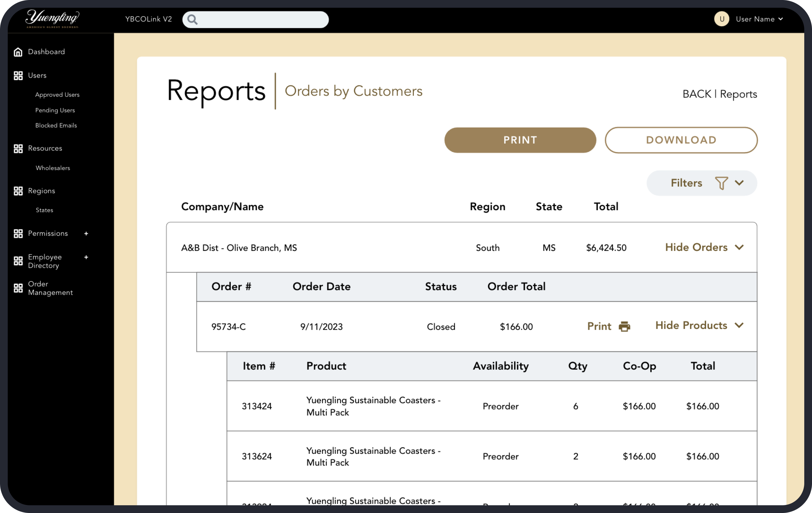Click the filter funnel icon
Screen dimensions: 812x513
coord(721,183)
